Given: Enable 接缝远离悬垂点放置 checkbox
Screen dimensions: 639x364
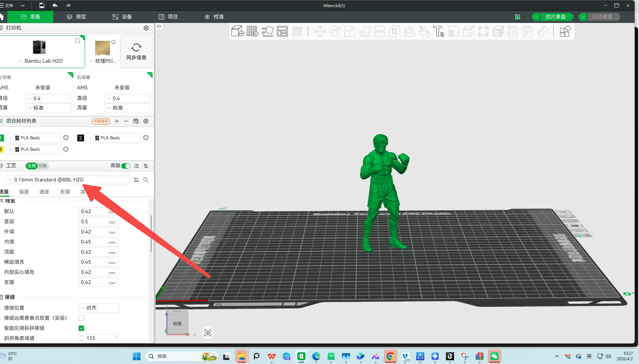Looking at the screenshot, I should 81,318.
